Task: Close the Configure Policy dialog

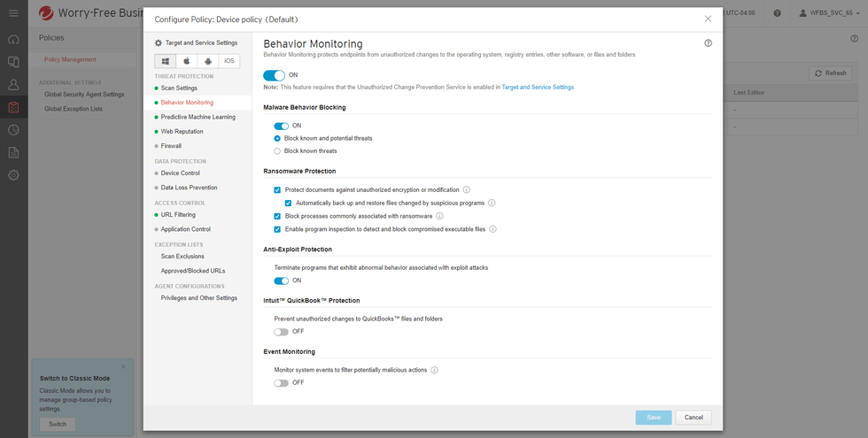Action: pos(708,19)
